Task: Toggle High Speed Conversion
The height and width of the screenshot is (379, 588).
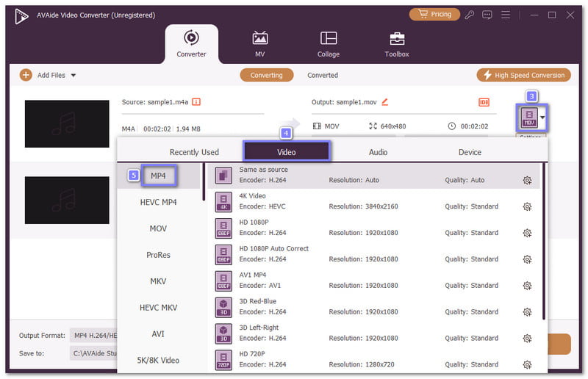Action: coord(524,75)
